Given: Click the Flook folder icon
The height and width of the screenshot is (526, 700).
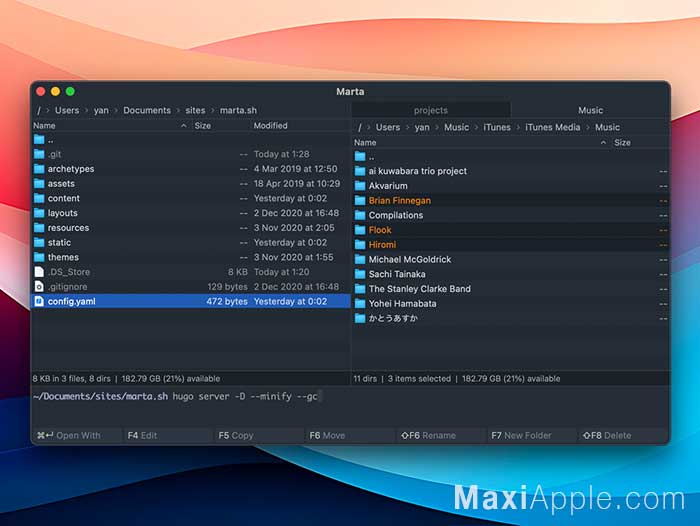Looking at the screenshot, I should tap(360, 230).
